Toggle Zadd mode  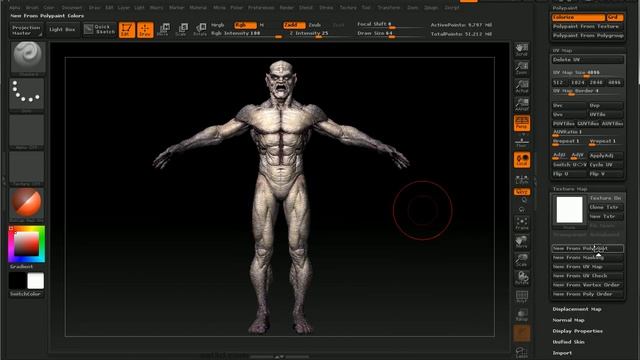pyautogui.click(x=294, y=25)
